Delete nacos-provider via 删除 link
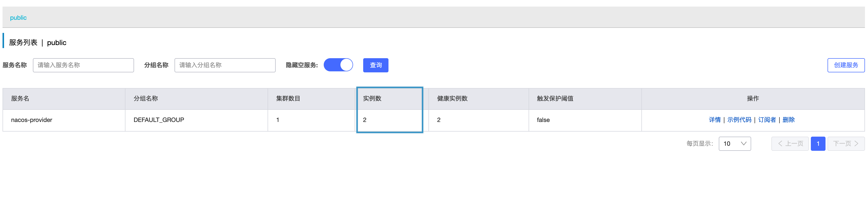 789,120
